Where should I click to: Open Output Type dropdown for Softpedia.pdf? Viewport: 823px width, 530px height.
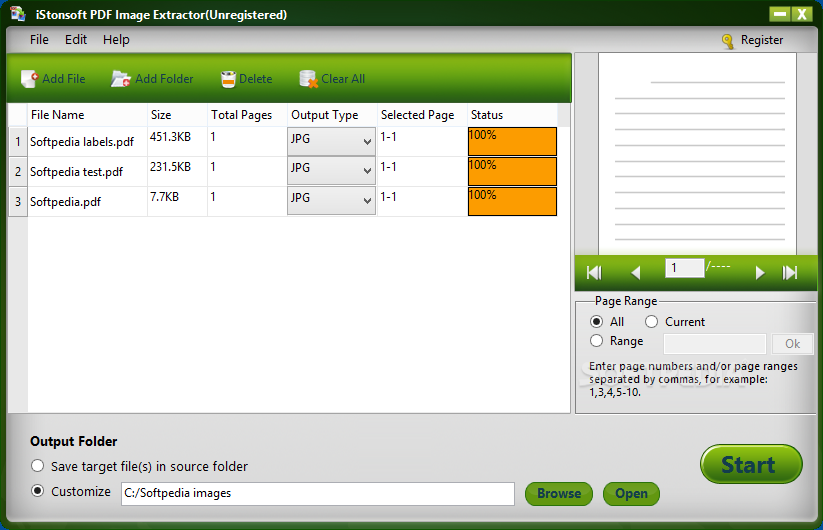point(331,200)
